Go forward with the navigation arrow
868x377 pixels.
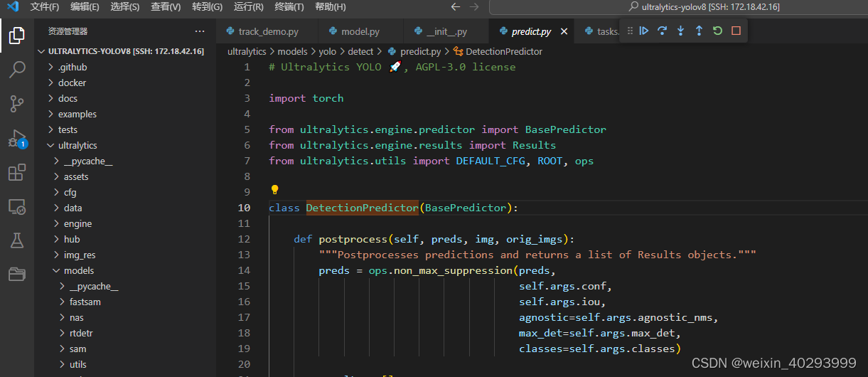coord(474,6)
